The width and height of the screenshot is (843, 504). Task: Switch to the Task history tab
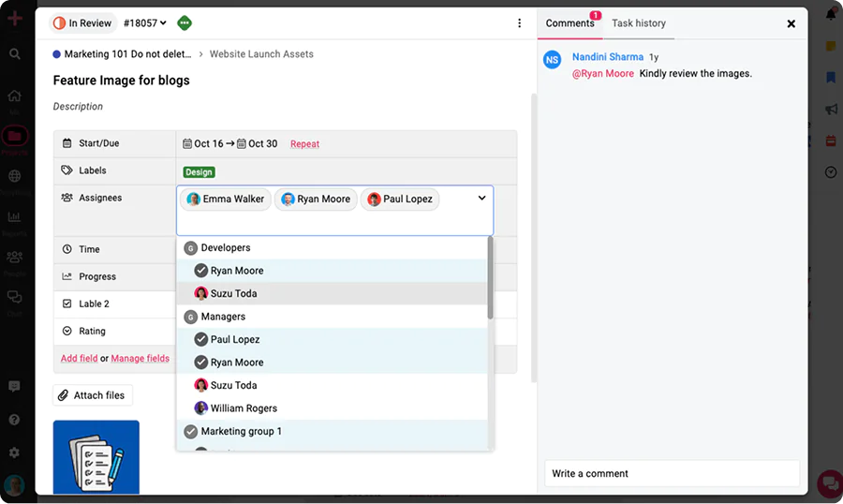coord(639,23)
